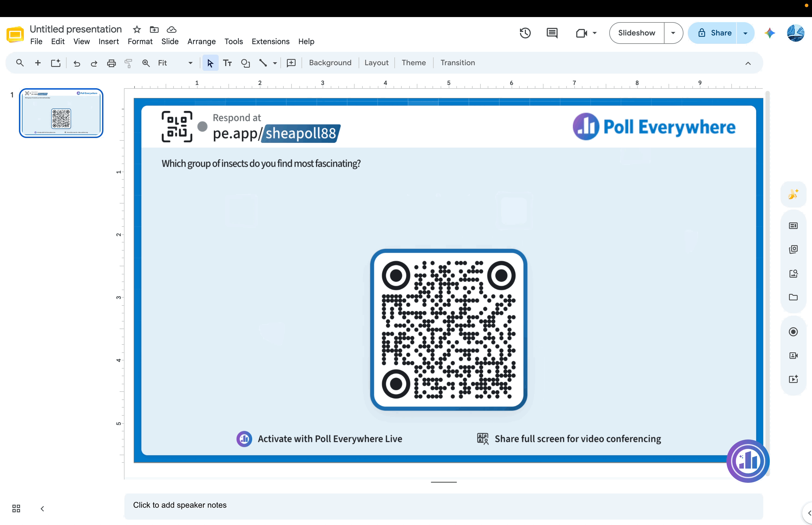The width and height of the screenshot is (812, 525).
Task: Check the cloud document status icon
Action: point(172,30)
